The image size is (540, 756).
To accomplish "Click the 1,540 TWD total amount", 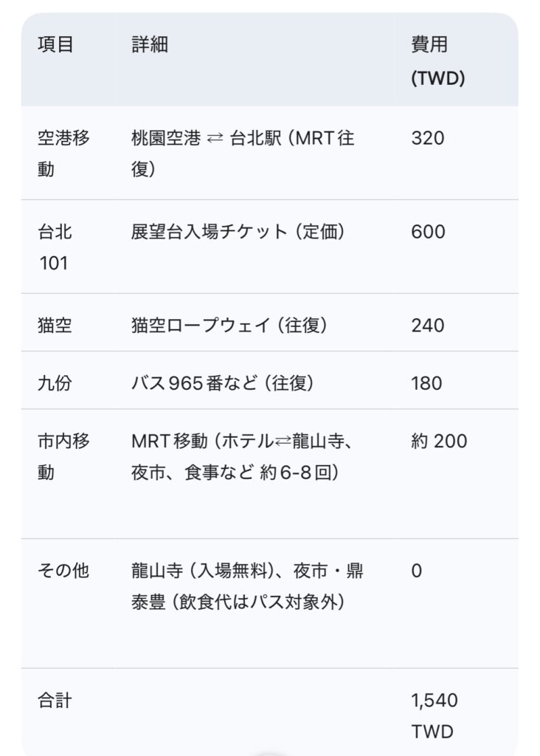I will (x=435, y=715).
